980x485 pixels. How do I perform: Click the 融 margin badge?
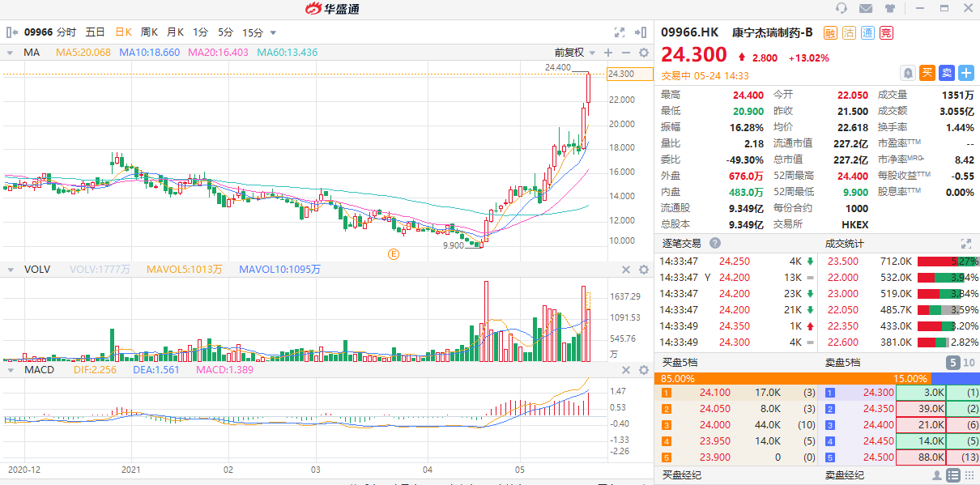(830, 33)
